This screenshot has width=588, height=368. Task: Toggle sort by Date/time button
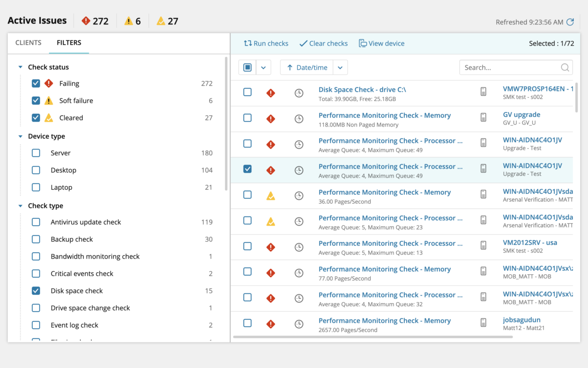(307, 67)
